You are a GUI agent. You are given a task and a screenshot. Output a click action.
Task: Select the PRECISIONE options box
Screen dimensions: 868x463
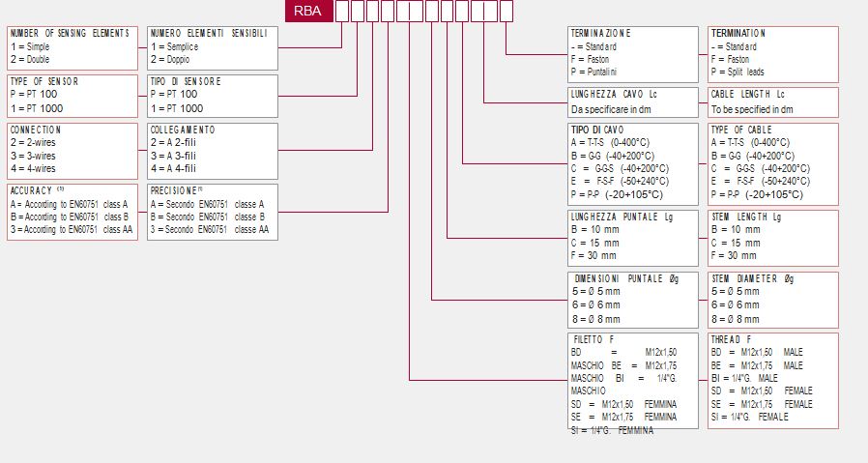tap(213, 212)
